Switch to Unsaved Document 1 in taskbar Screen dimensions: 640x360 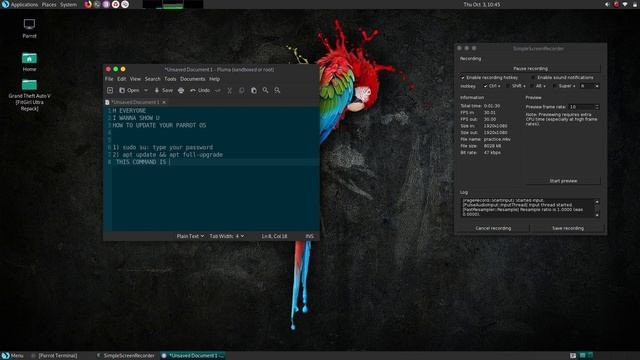tap(193, 356)
